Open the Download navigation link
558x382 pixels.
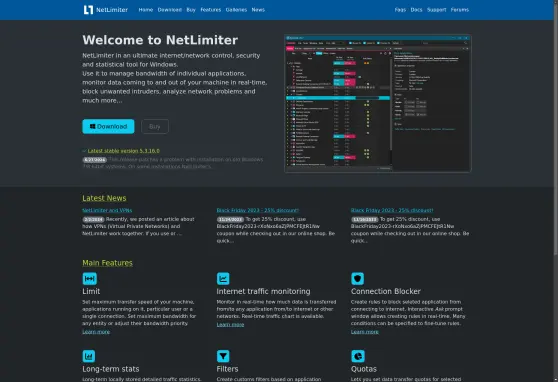tap(170, 10)
